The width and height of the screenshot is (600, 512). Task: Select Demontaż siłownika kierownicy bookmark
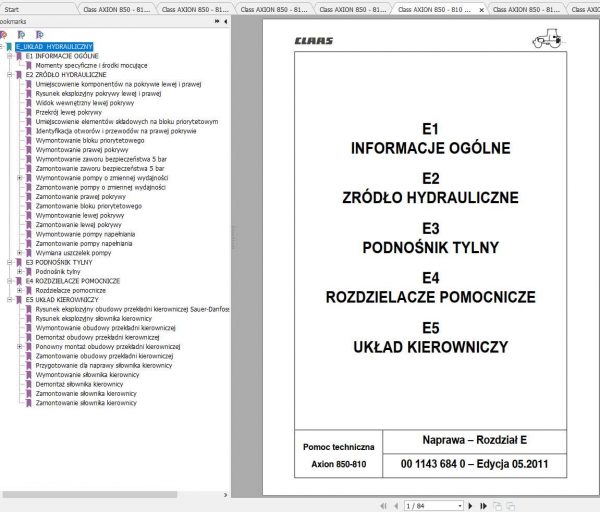(x=80, y=384)
